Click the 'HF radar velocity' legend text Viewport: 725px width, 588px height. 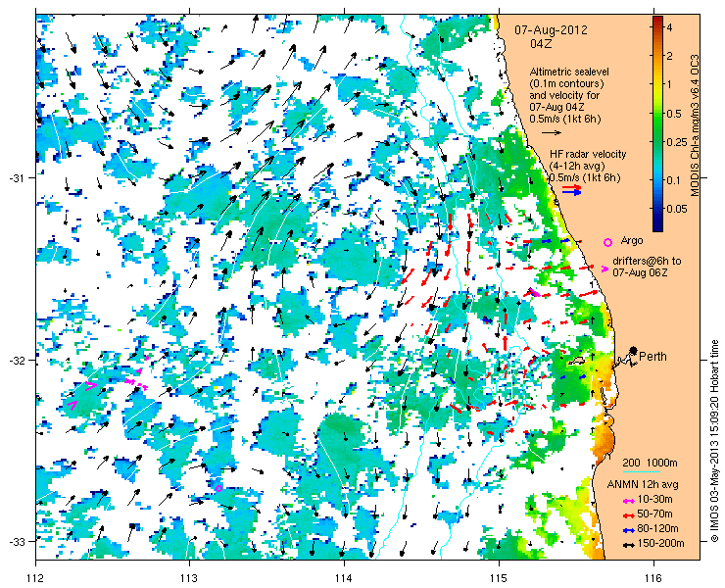coord(588,154)
